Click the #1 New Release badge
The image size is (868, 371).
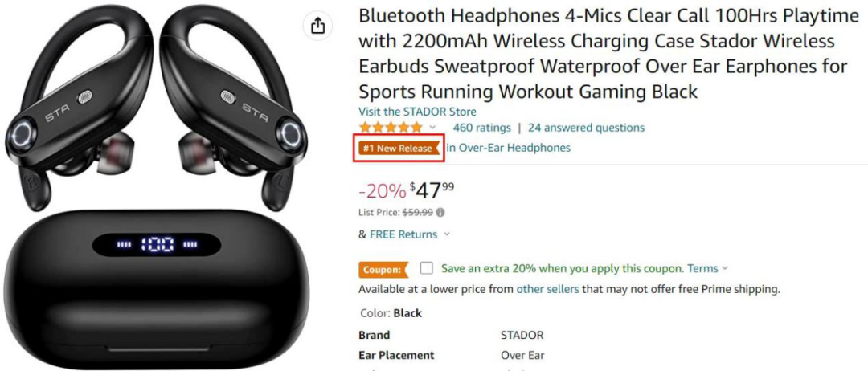398,149
